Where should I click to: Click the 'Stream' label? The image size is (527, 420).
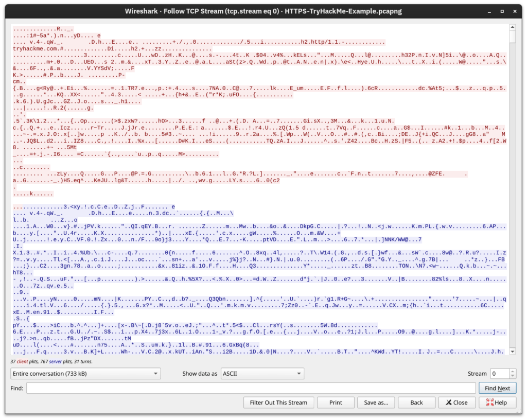[477, 374]
